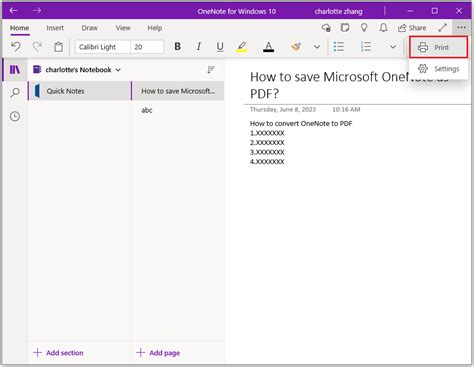This screenshot has height=367, width=474.
Task: Toggle underline formatting
Action: tap(220, 47)
